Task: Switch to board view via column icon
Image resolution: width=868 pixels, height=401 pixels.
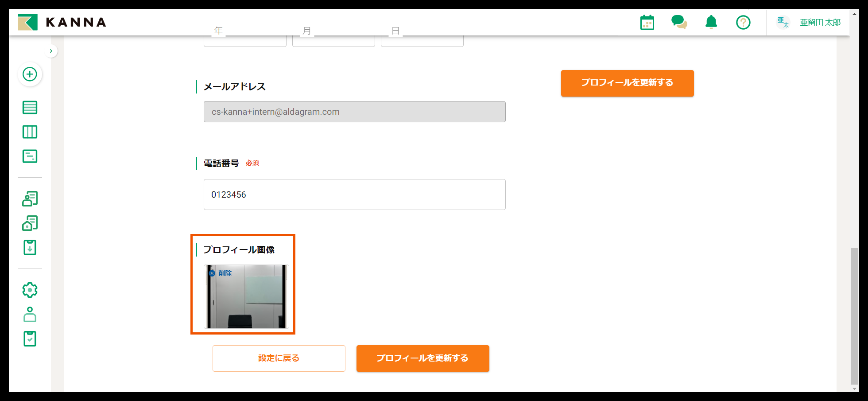Action: tap(30, 132)
